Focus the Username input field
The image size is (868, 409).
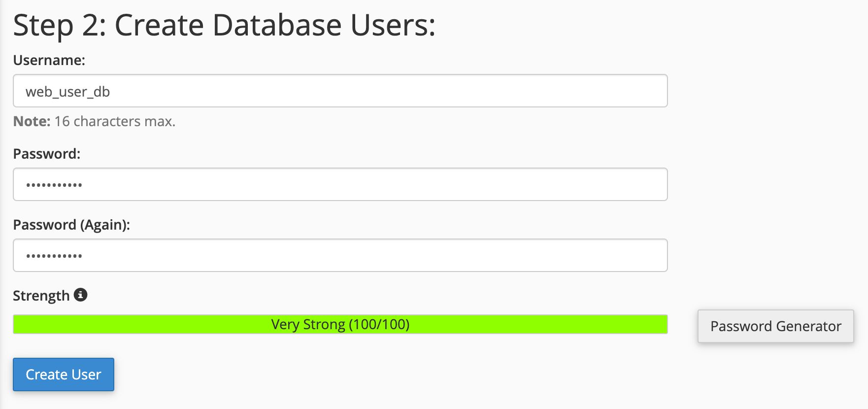click(x=340, y=91)
